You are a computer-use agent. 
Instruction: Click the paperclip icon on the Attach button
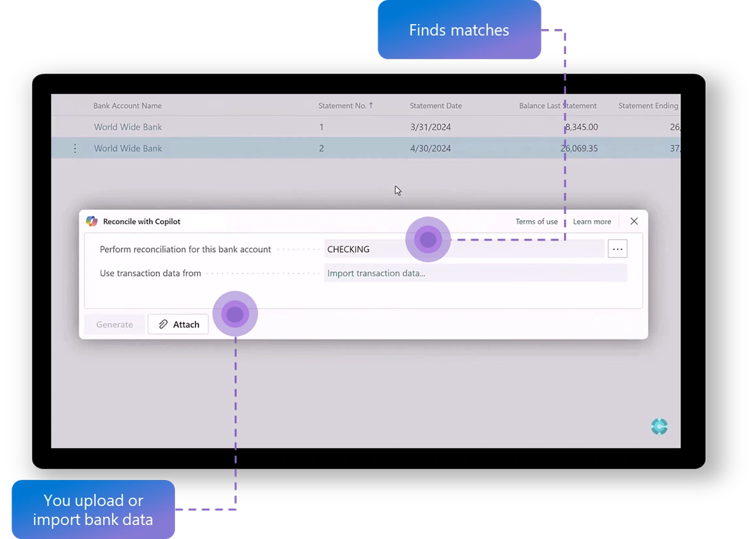[x=164, y=324]
